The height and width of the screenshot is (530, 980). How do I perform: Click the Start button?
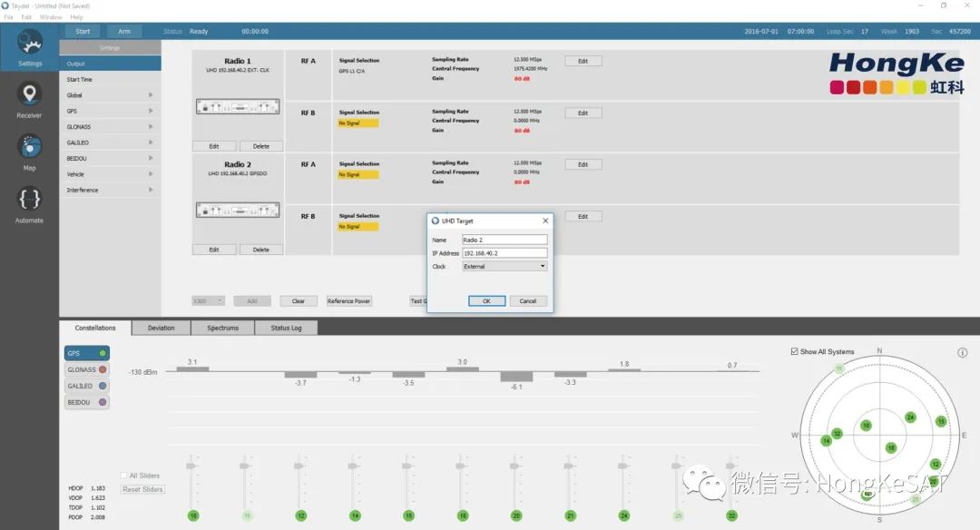[83, 31]
